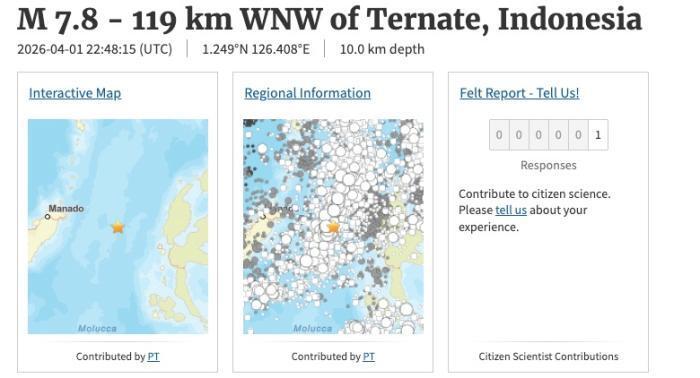Click the PT contributor link under Regional Information
Image resolution: width=700 pixels, height=378 pixels.
click(x=369, y=356)
